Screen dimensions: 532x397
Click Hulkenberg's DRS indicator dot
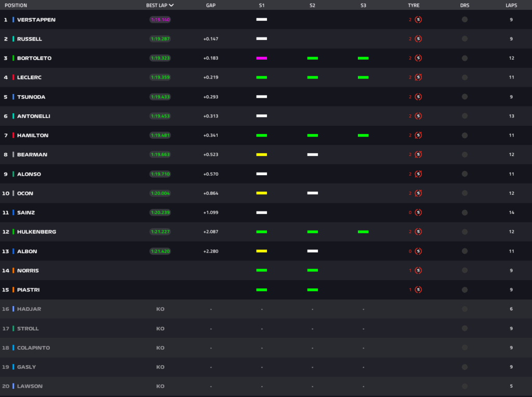pos(464,232)
